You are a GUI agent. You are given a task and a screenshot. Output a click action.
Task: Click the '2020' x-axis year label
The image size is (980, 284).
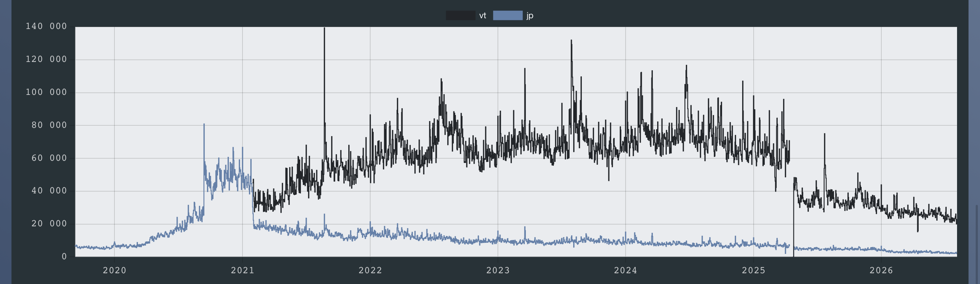[x=114, y=270]
